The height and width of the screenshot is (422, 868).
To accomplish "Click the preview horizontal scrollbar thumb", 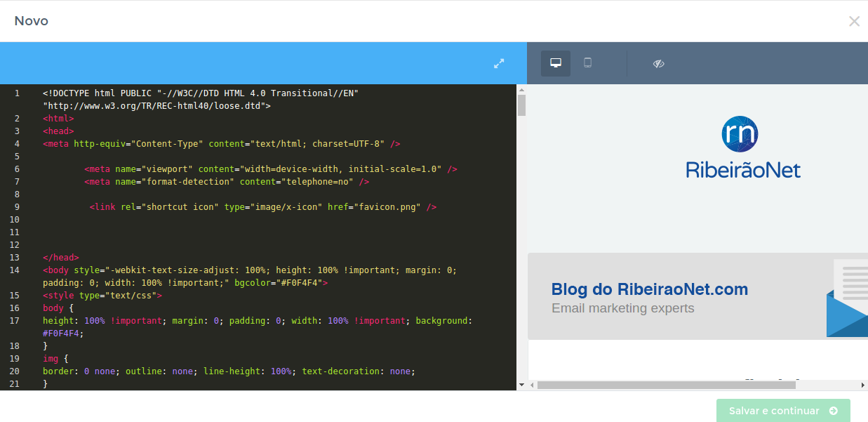I will [667, 385].
